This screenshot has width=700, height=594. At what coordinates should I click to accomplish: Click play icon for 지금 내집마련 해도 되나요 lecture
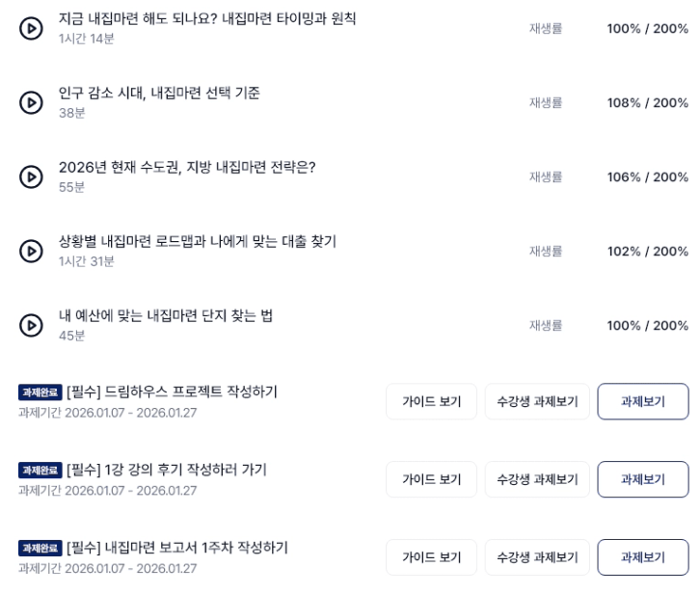point(31,28)
